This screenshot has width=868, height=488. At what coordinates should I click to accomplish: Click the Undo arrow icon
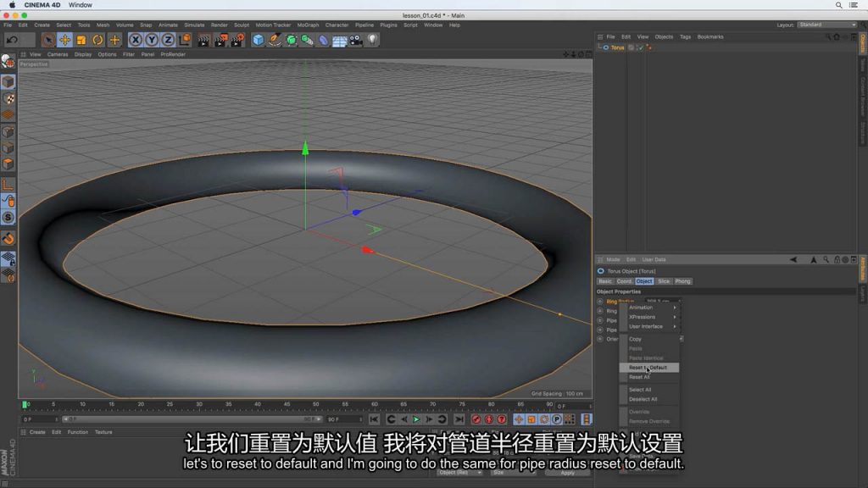click(x=12, y=40)
